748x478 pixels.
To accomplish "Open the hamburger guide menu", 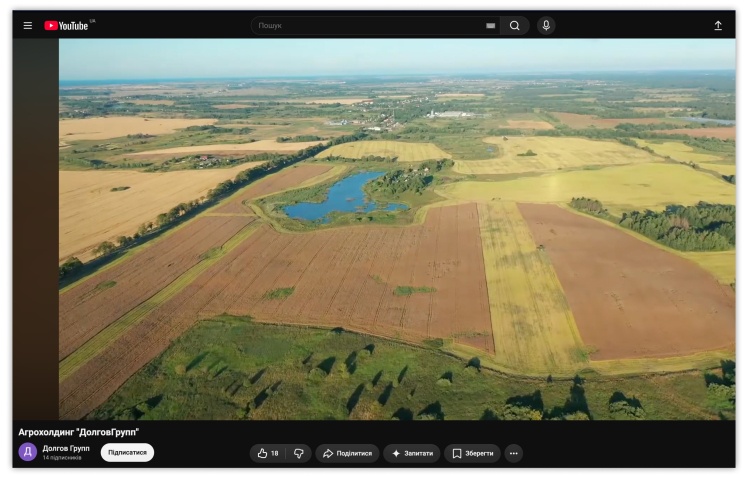I will pyautogui.click(x=28, y=26).
